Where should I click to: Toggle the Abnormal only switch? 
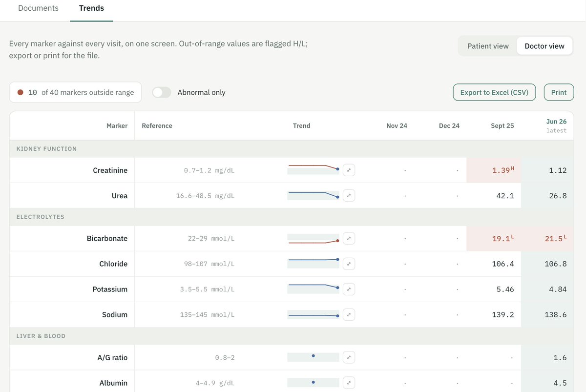click(162, 92)
